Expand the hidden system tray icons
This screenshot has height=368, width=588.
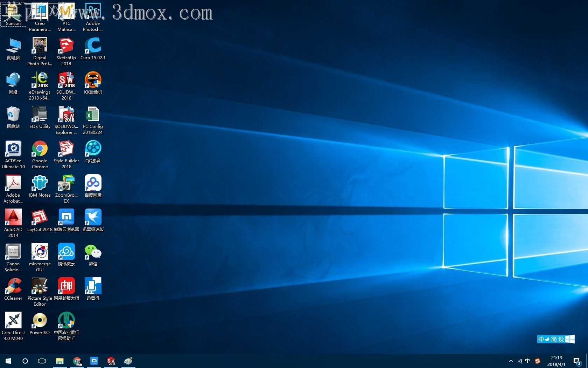[x=511, y=361]
